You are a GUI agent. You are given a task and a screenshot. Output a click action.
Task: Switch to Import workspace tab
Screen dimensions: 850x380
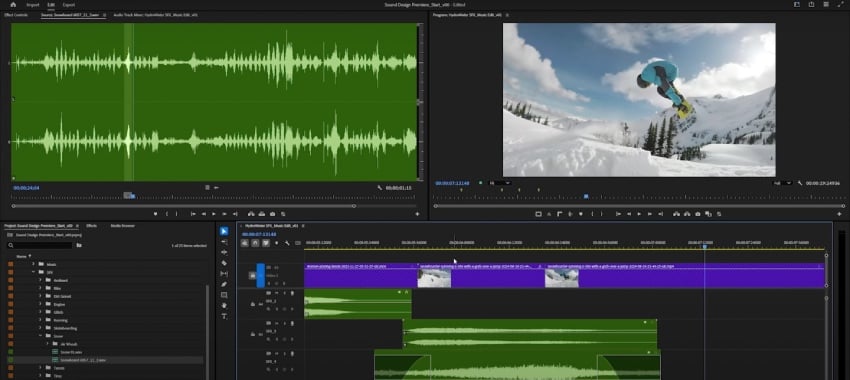[33, 4]
